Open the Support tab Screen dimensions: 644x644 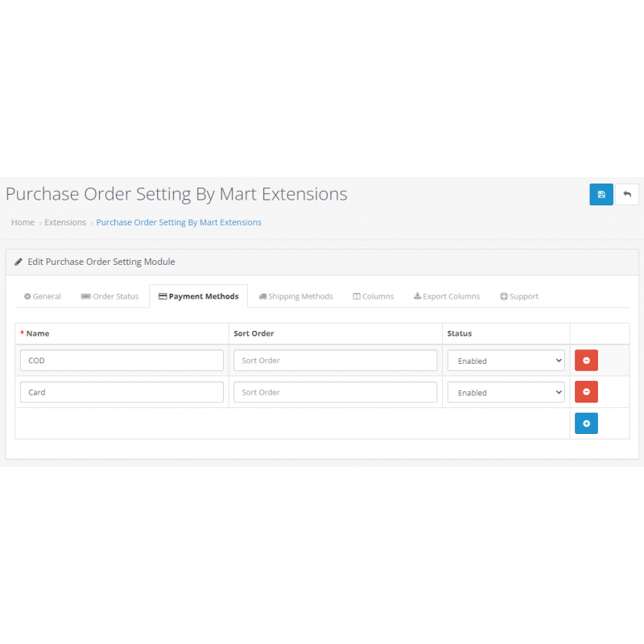pyautogui.click(x=519, y=296)
